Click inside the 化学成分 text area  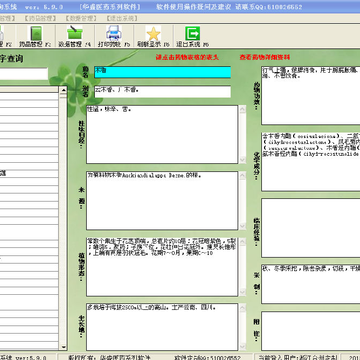(x=311, y=162)
